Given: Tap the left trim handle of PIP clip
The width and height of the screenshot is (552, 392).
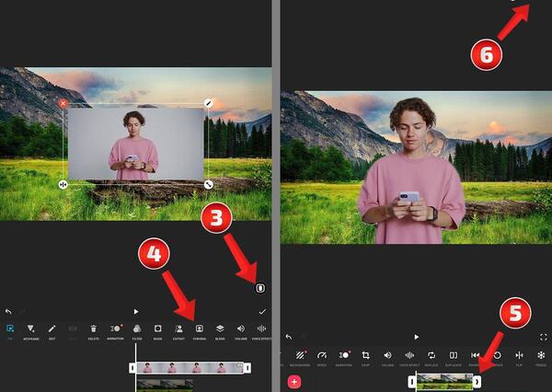Looking at the screenshot, I should click(132, 368).
